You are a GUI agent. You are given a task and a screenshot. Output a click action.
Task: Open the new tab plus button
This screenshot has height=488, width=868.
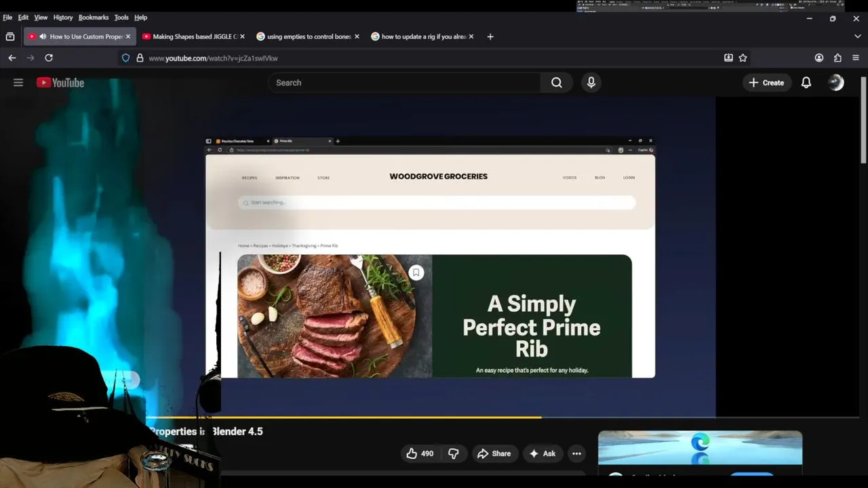tap(490, 37)
